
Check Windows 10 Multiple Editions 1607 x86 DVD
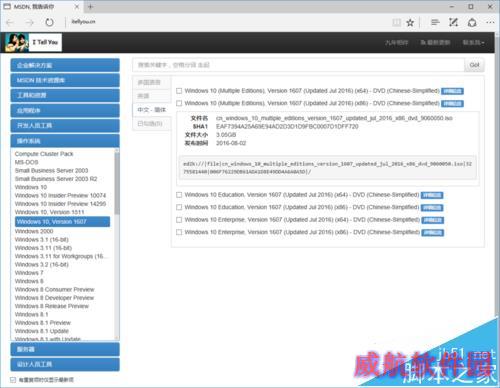[179, 103]
